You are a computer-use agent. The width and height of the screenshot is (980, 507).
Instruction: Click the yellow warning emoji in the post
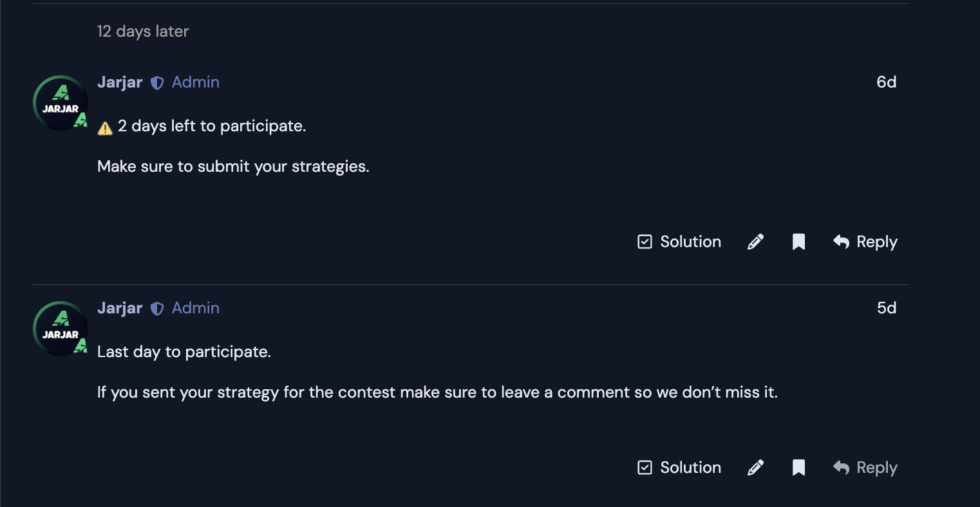point(105,128)
